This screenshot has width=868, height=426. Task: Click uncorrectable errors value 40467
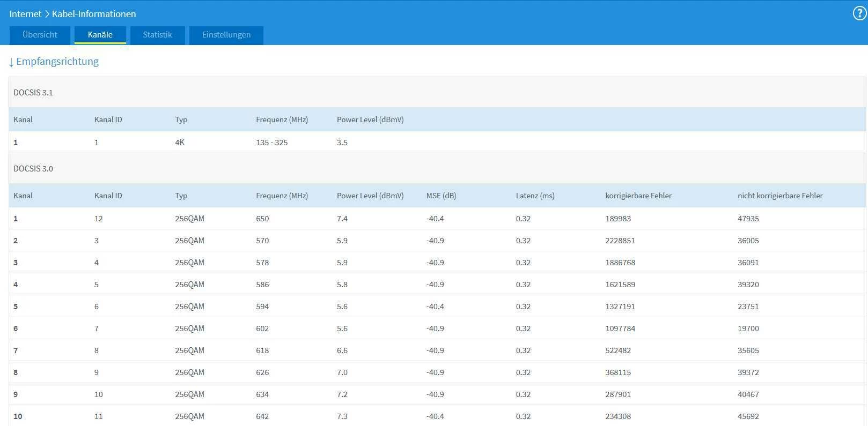click(748, 394)
